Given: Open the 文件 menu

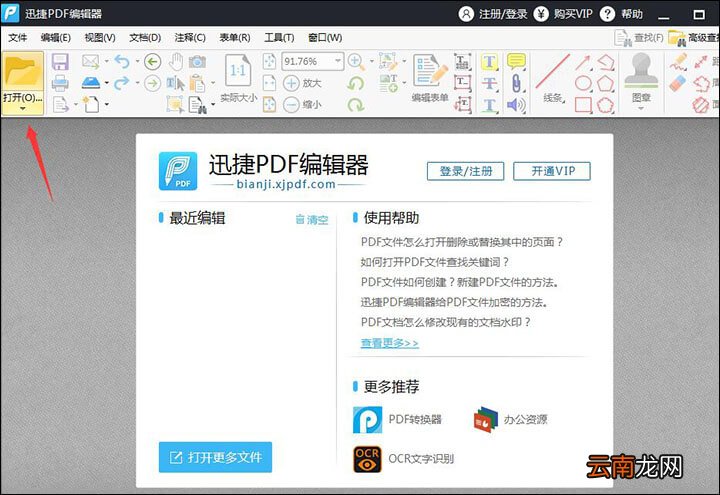Looking at the screenshot, I should pos(17,38).
